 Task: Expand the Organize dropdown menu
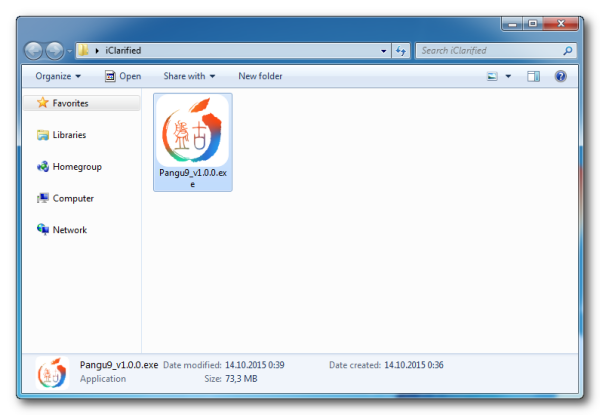[x=58, y=76]
